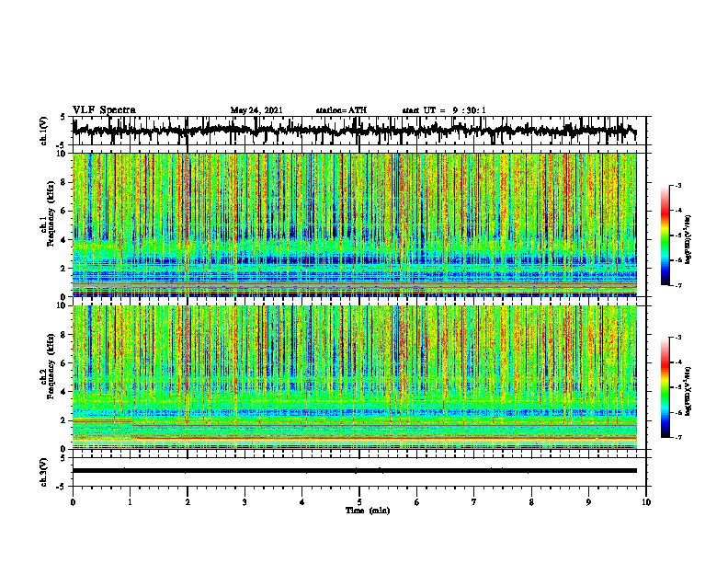
Task: Click the 'Time (min)' axis title
Action: (368, 511)
